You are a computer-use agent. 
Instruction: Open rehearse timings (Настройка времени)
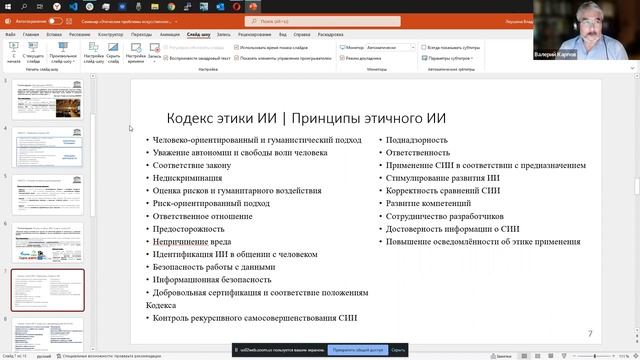click(136, 52)
